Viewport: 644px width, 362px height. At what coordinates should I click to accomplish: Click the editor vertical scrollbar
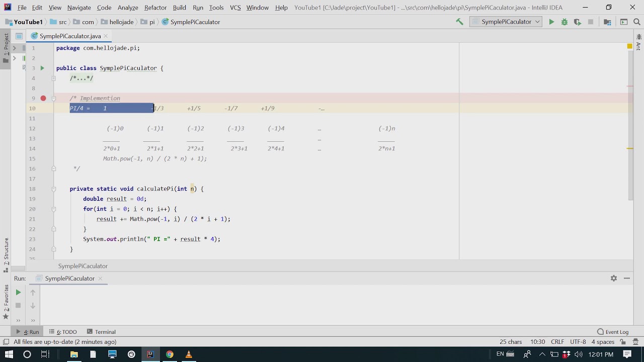(631, 126)
